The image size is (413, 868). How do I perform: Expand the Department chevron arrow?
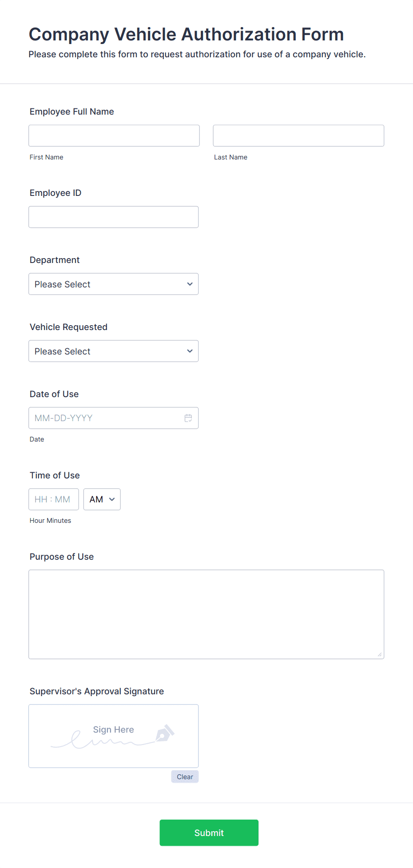pos(190,284)
